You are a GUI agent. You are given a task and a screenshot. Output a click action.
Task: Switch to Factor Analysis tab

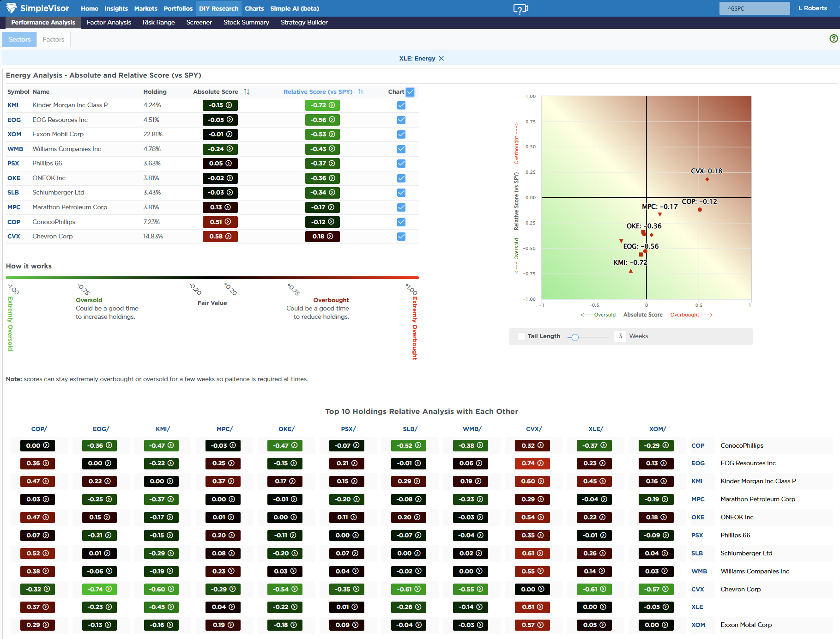[109, 22]
